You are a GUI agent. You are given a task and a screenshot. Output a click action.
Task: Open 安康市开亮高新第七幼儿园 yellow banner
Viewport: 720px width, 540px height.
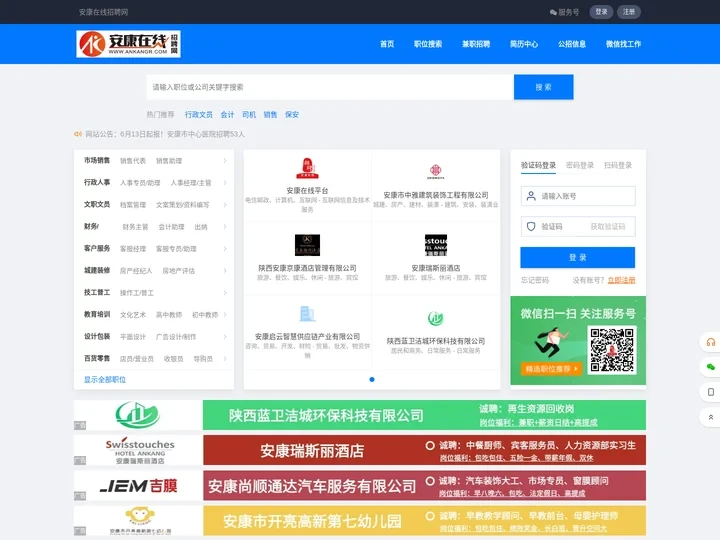tap(424, 521)
